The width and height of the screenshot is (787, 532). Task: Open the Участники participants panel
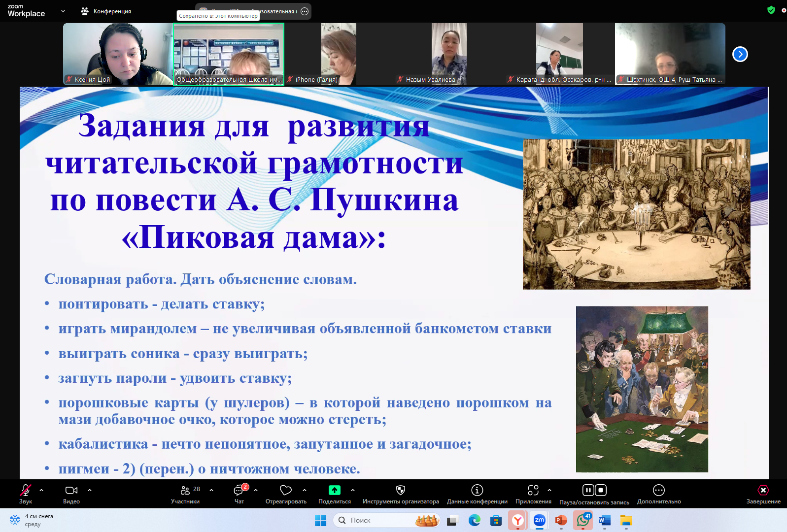185,491
